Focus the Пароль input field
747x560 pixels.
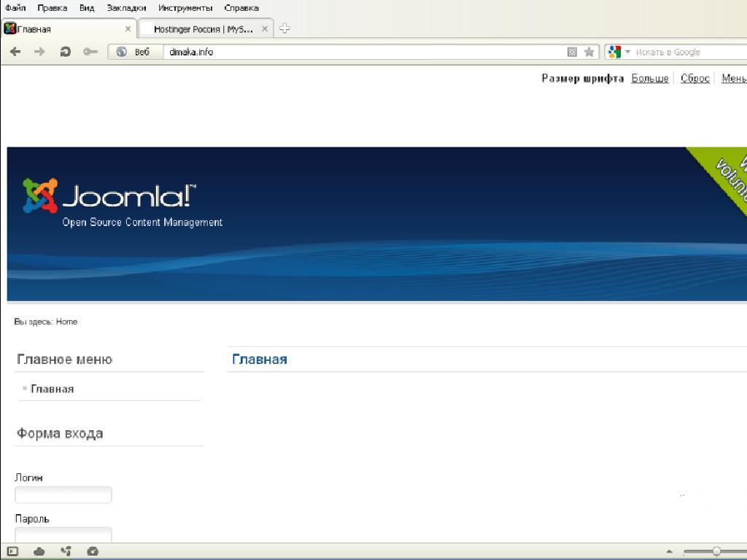click(x=63, y=534)
